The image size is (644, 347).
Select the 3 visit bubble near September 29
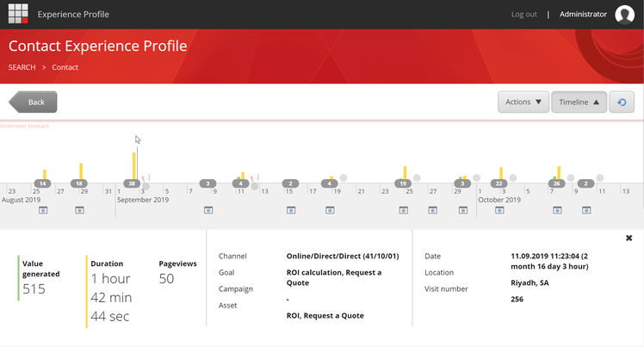[462, 183]
